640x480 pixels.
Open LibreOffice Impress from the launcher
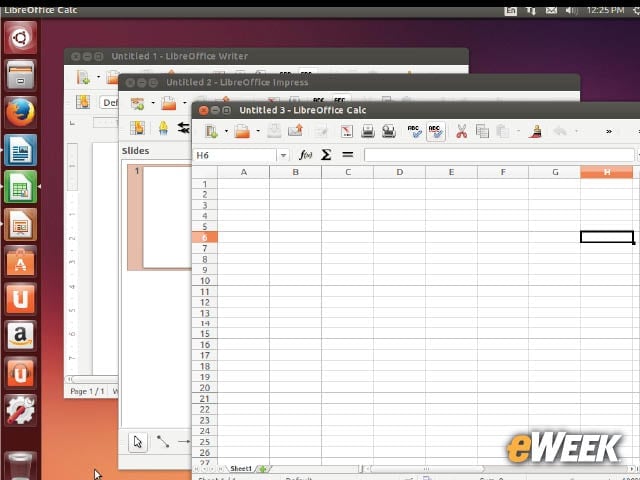(x=20, y=224)
